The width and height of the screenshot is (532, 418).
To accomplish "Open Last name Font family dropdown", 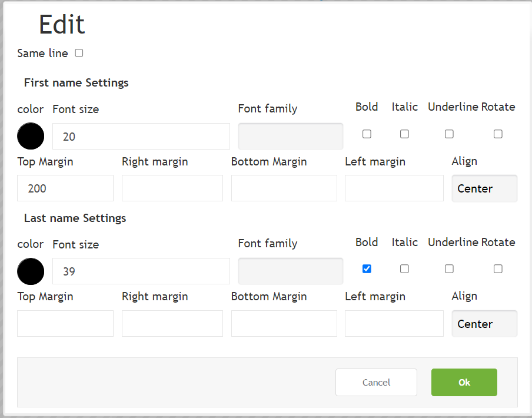I will tap(291, 271).
